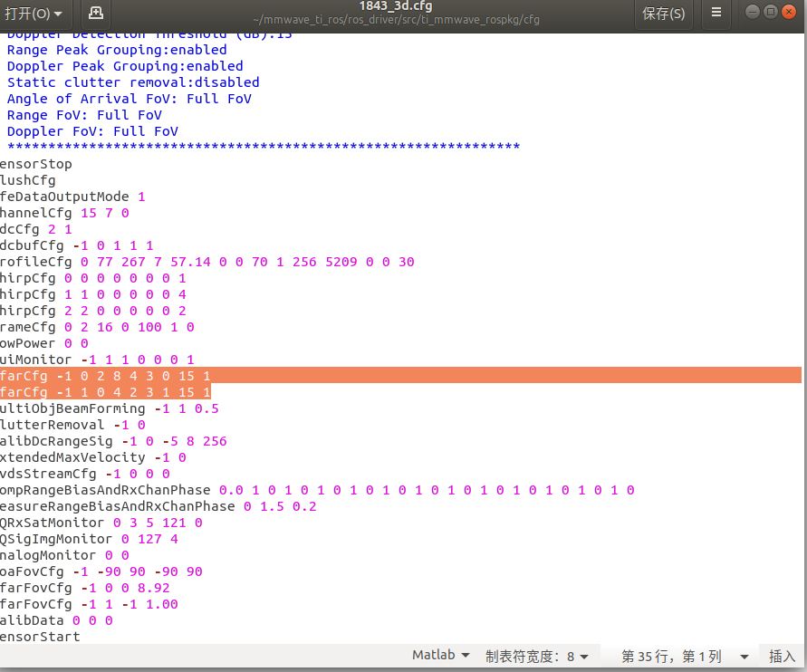Click the QSigImgMonitor 0 127 4 line
807x672 pixels.
[x=89, y=540]
